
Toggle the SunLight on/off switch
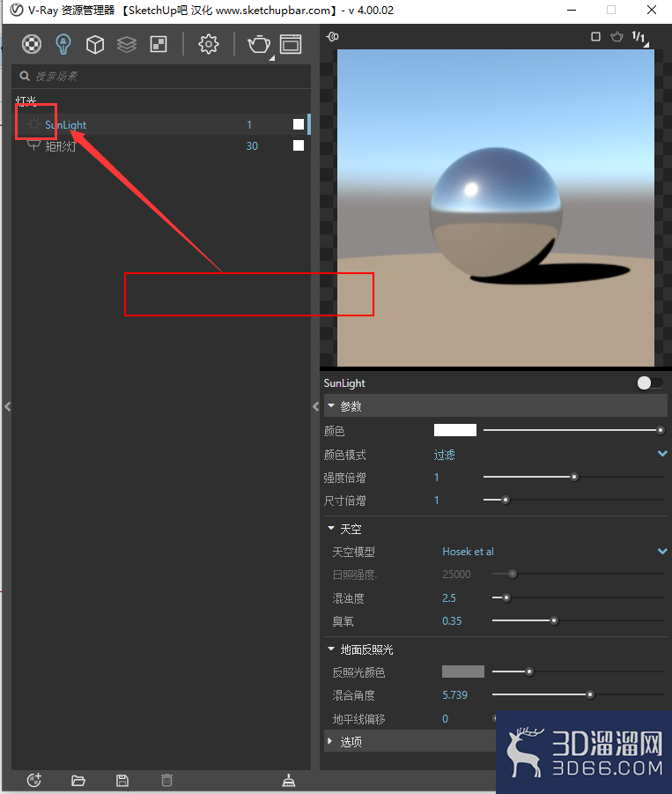coord(650,383)
